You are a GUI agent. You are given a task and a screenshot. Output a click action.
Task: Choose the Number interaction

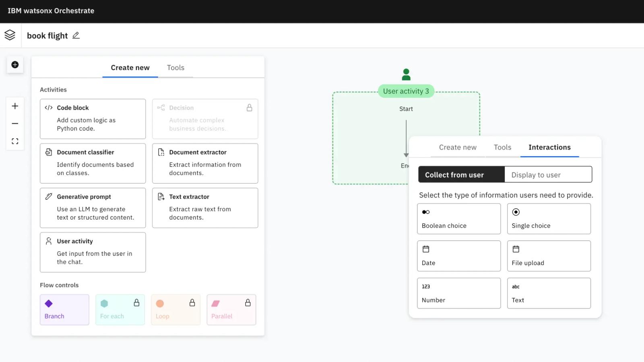(x=459, y=293)
